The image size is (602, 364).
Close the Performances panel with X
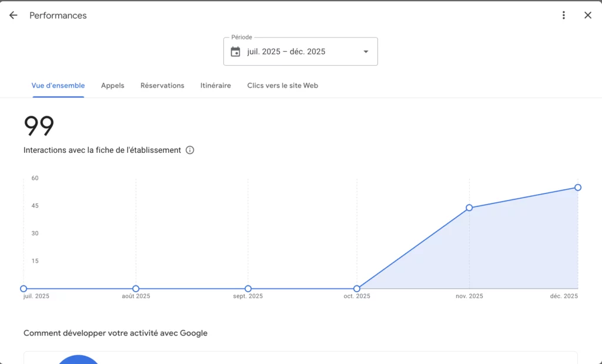pyautogui.click(x=588, y=15)
